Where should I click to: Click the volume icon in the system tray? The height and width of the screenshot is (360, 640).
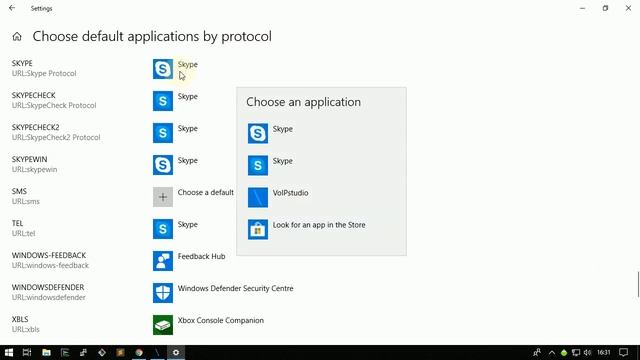click(x=587, y=352)
